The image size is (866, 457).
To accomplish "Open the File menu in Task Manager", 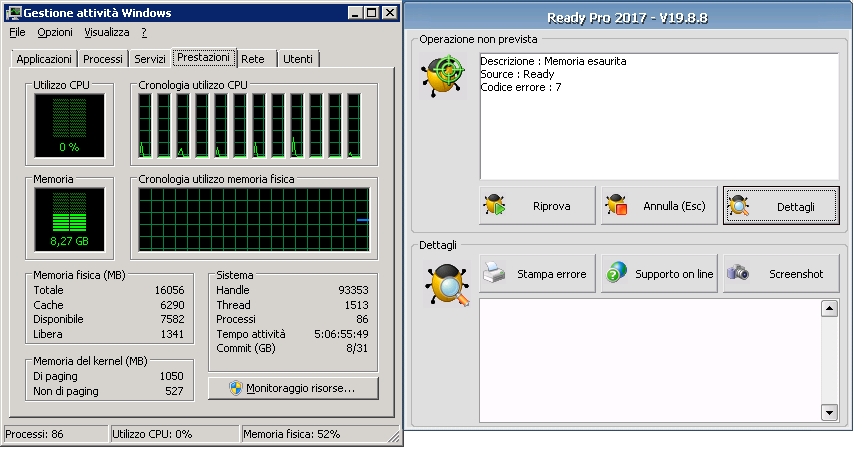I will [x=17, y=32].
